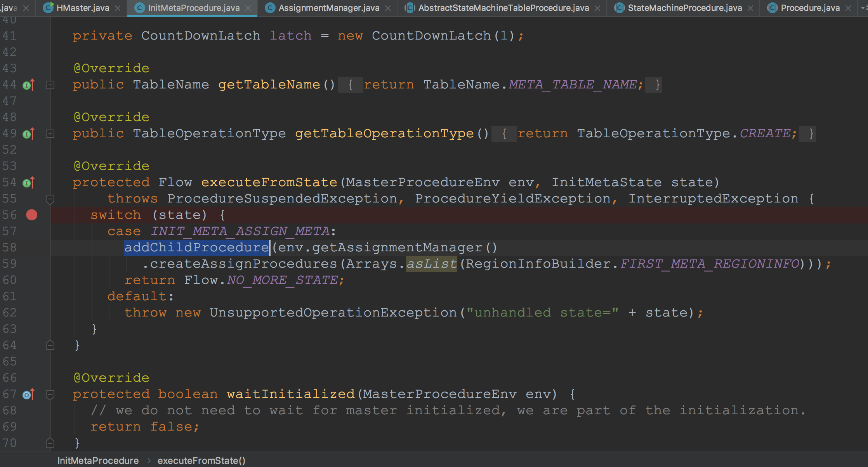Click the Procedure.java abstract class icon

click(x=772, y=8)
